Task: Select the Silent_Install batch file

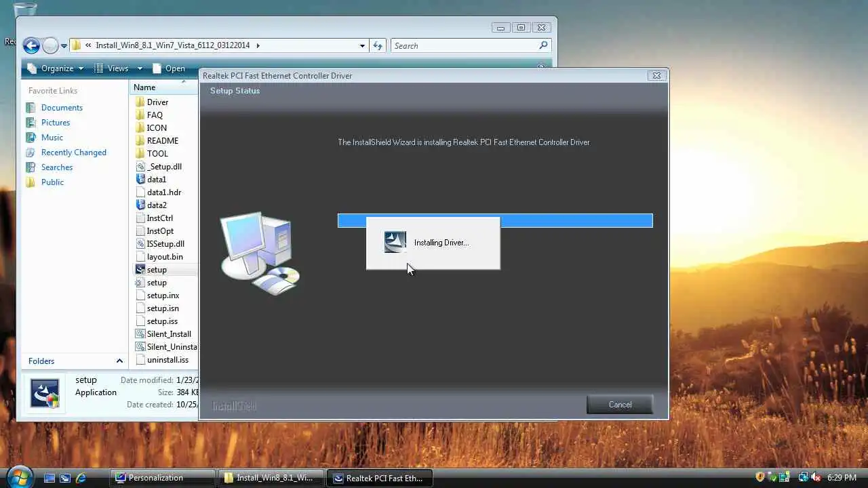Action: coord(163,334)
